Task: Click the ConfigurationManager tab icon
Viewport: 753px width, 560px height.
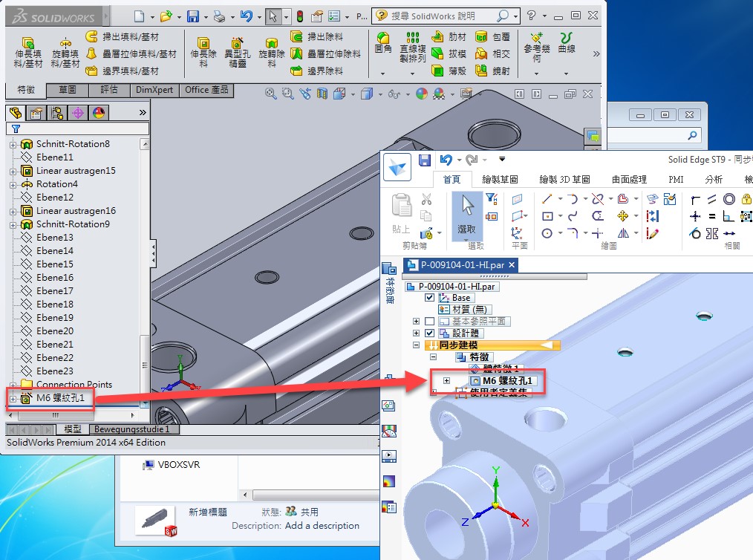Action: pyautogui.click(x=57, y=113)
